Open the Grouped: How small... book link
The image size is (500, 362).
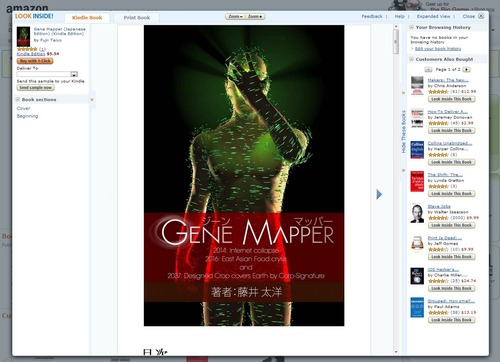[451, 301]
